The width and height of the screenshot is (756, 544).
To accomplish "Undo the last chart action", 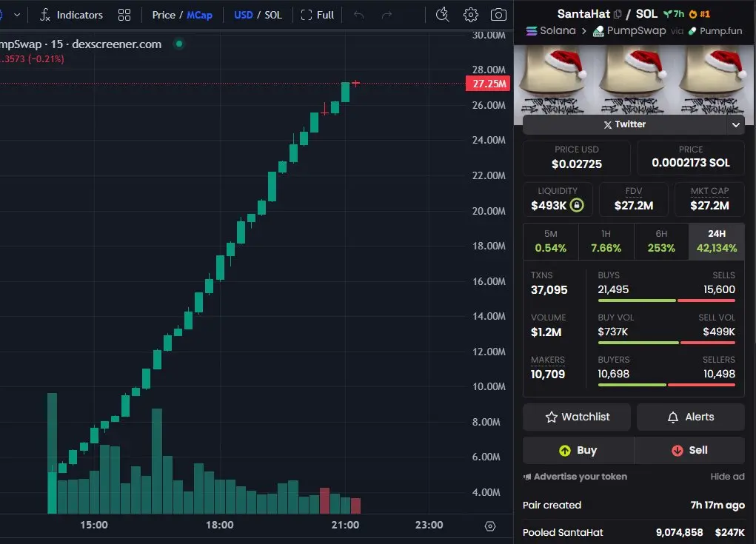I will pos(358,15).
